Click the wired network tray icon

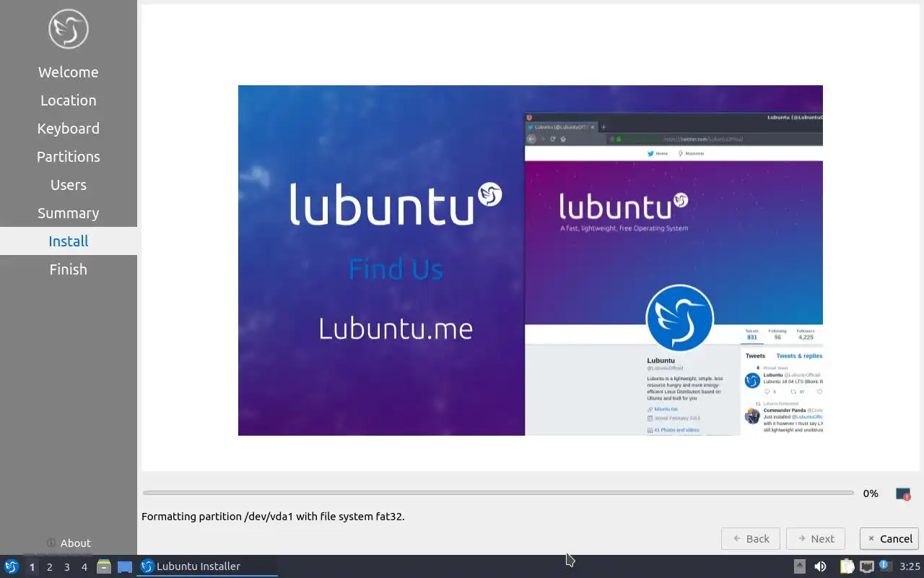point(866,566)
